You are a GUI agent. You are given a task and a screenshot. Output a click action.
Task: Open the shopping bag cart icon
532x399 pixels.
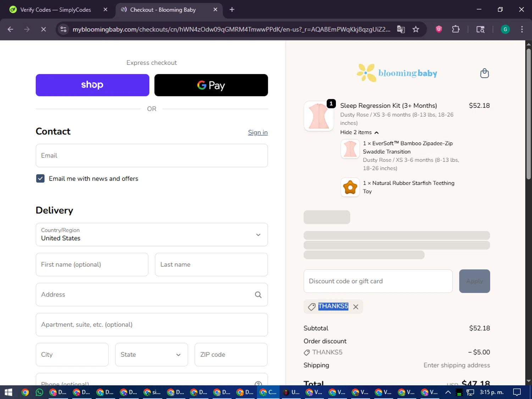point(484,73)
